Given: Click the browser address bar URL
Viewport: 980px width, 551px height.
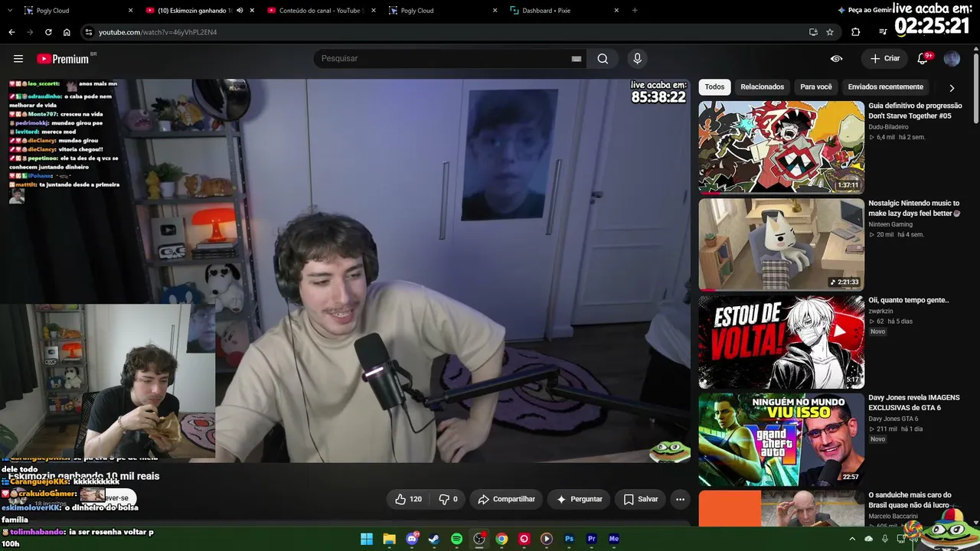Looking at the screenshot, I should click(x=158, y=32).
